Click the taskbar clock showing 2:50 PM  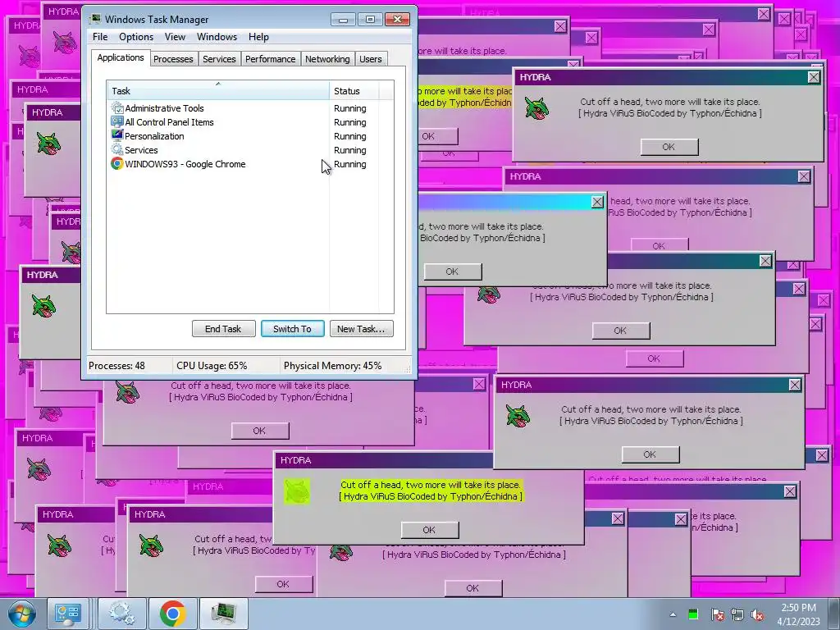click(798, 614)
